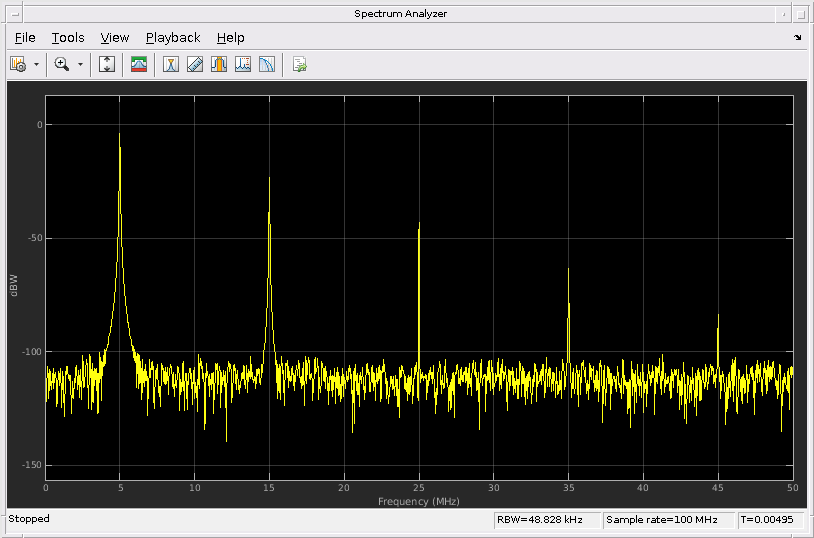Image resolution: width=814 pixels, height=538 pixels.
Task: Open the Tools menu
Action: click(x=68, y=37)
